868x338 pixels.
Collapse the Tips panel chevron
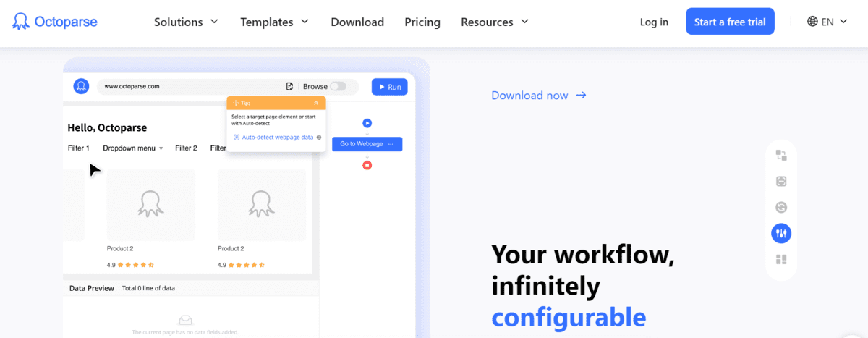click(316, 103)
